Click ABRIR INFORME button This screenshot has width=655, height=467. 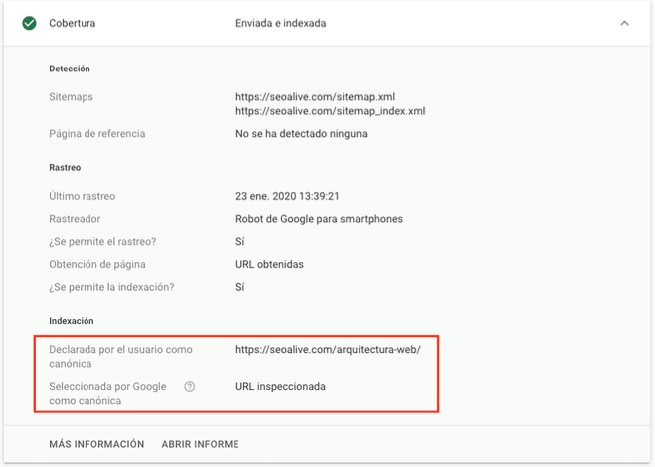pyautogui.click(x=200, y=444)
